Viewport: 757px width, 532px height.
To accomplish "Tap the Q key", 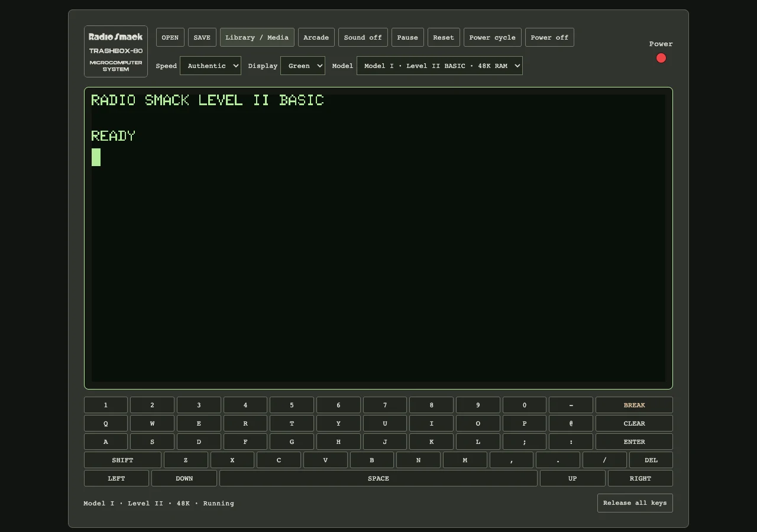I will 106,423.
